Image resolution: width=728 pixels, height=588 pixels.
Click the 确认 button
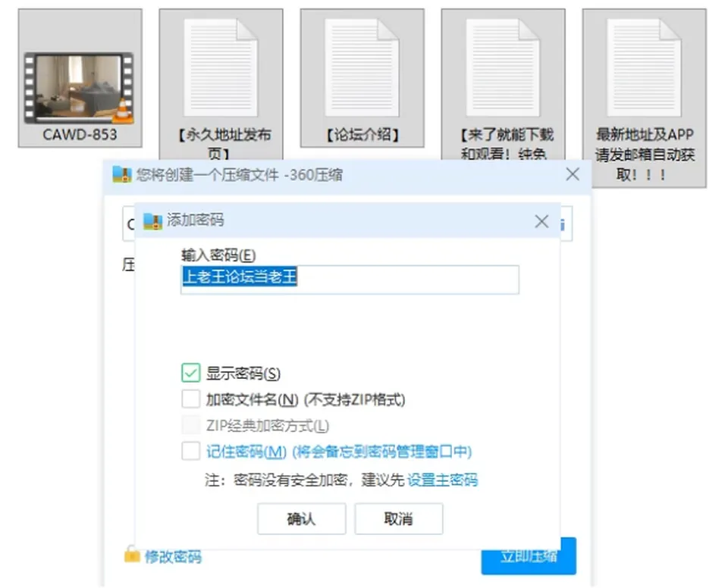(302, 518)
